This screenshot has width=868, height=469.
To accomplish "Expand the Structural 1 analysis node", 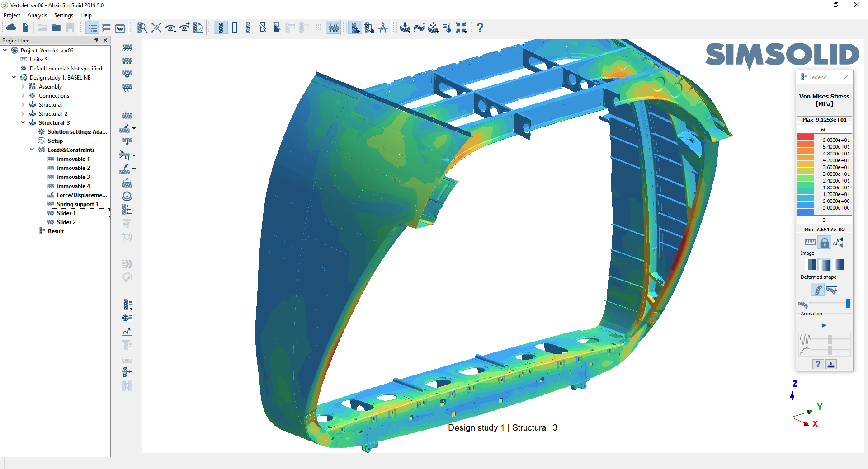I will (x=23, y=105).
